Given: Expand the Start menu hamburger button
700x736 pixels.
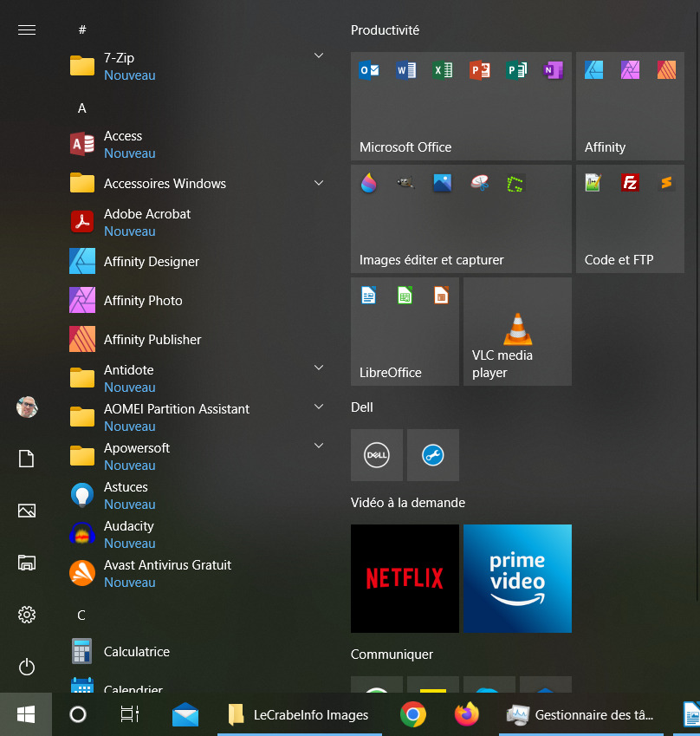Looking at the screenshot, I should [27, 30].
